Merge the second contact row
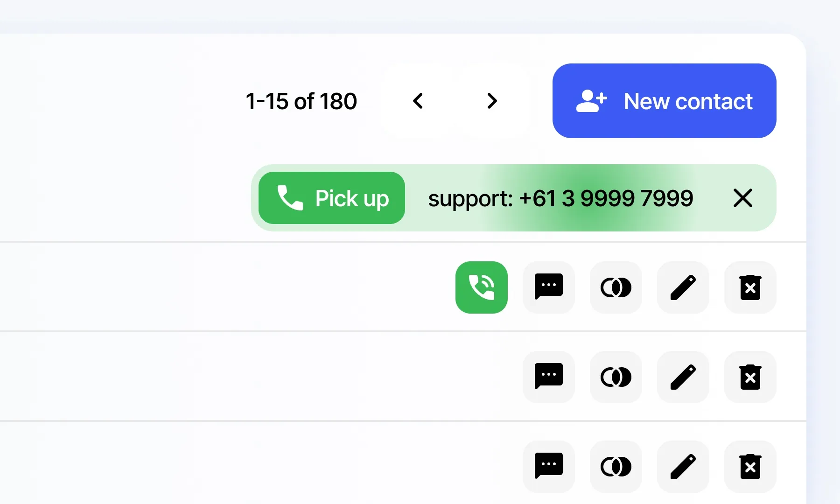 (616, 377)
